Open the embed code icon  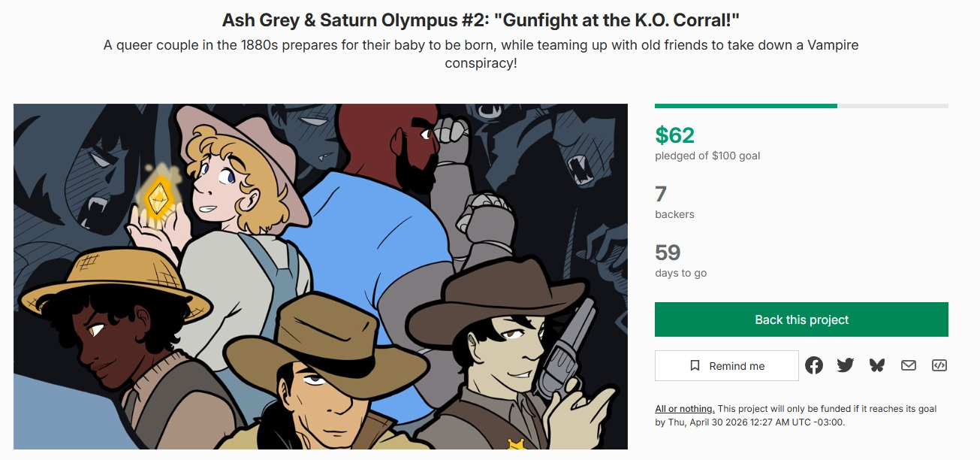coord(939,365)
